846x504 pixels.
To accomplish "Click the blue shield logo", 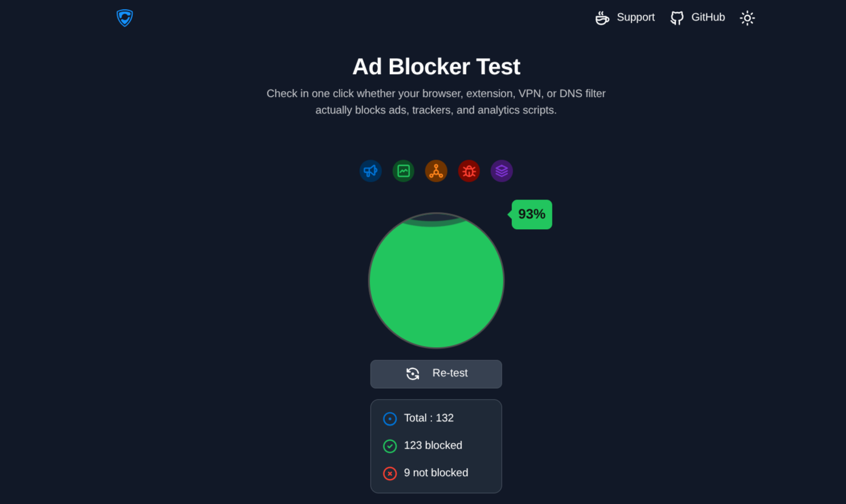I will point(125,18).
